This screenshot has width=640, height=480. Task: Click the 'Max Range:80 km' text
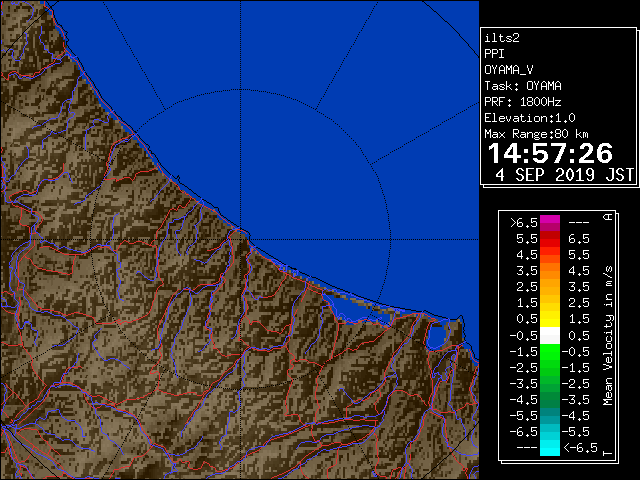click(536, 134)
